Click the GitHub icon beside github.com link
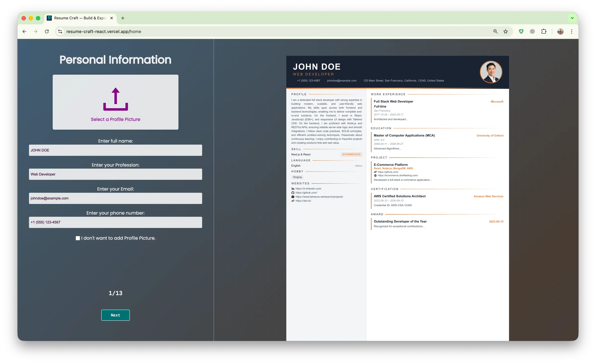The image size is (596, 364). coord(293,193)
